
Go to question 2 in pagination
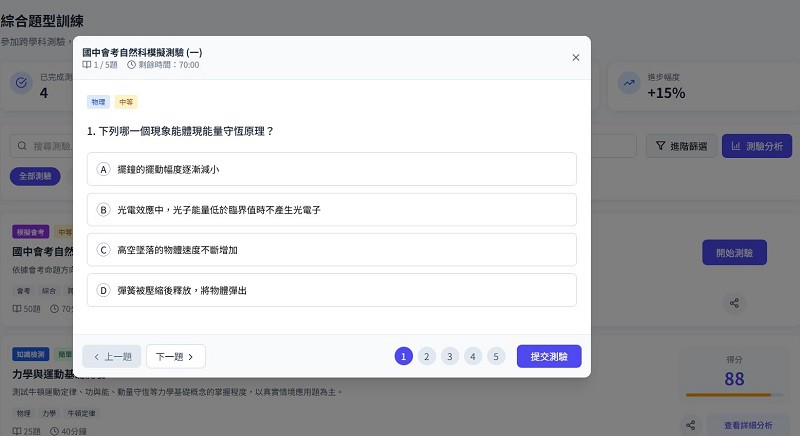[427, 356]
